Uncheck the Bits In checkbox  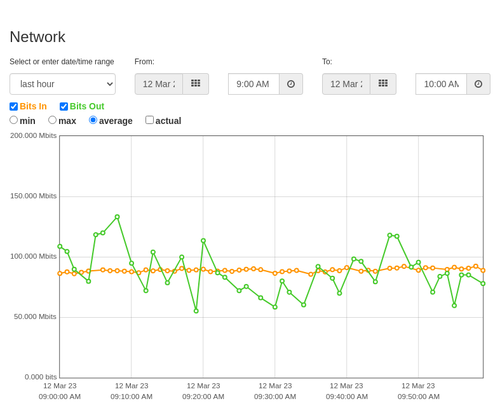pyautogui.click(x=14, y=106)
